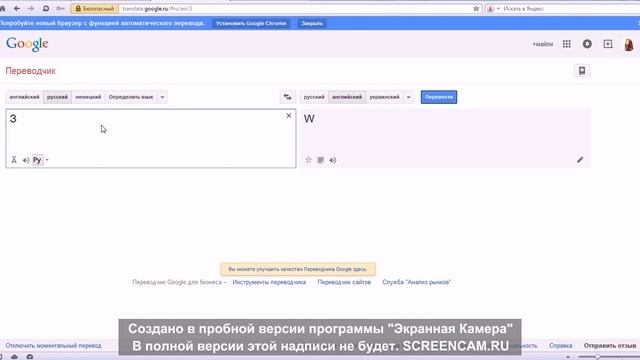Click the share plus-box icon
Screen dimensions: 640x360
coord(608,44)
